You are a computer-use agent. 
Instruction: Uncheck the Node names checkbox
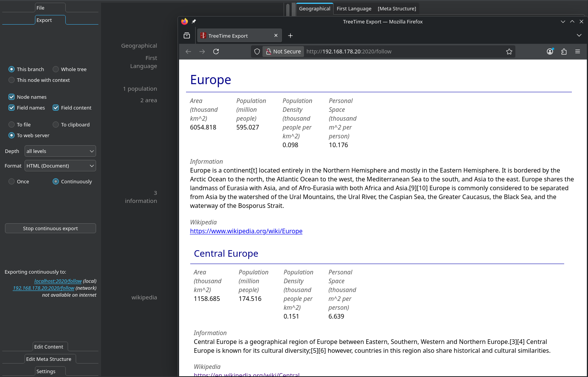click(x=12, y=97)
